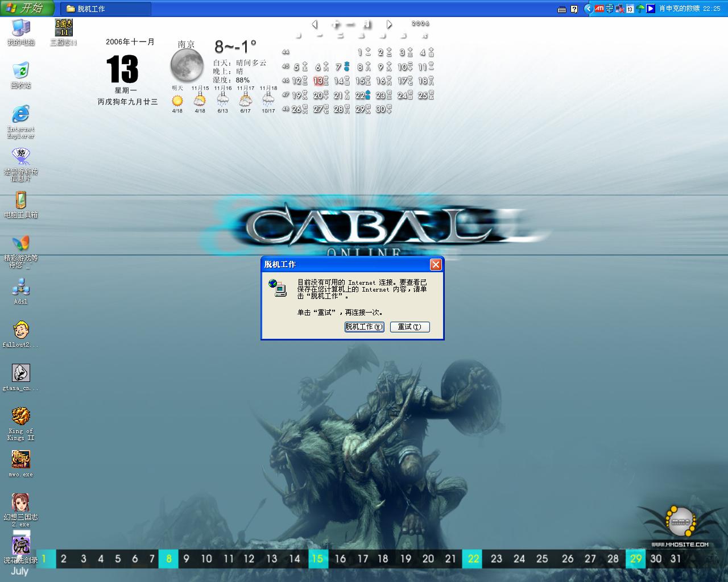Select the 脱机工作 taskbar button
This screenshot has height=582, width=728.
(106, 9)
